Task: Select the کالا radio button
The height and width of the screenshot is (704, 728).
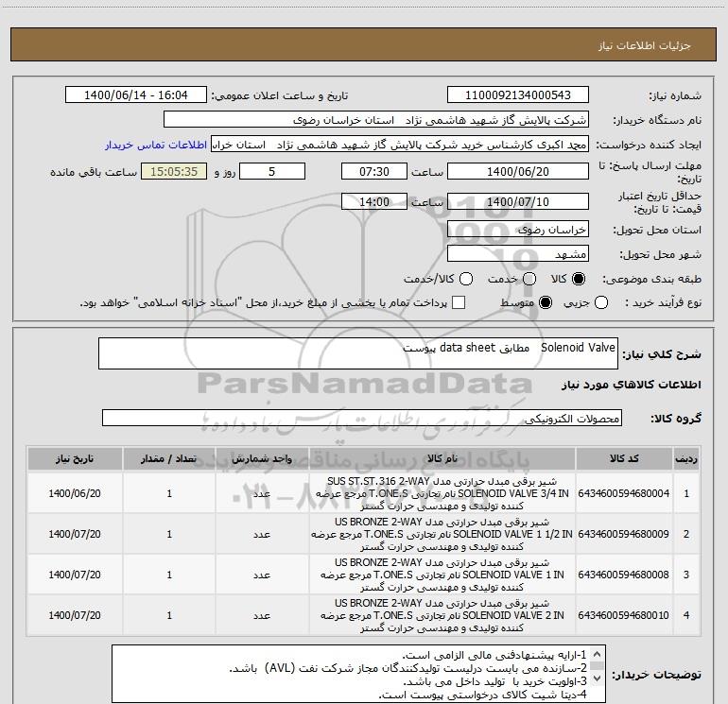Action: coord(579,279)
